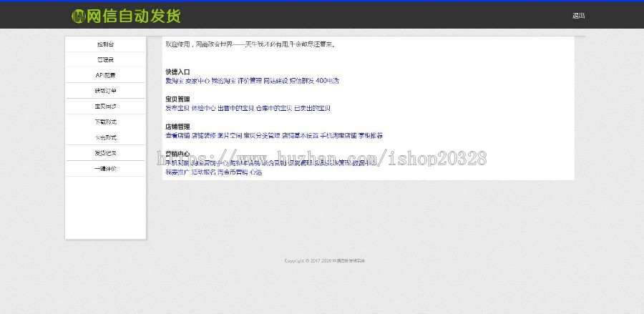This screenshot has width=644, height=314.
Task: Open the 掌柜推荐 link
Action: click(371, 135)
